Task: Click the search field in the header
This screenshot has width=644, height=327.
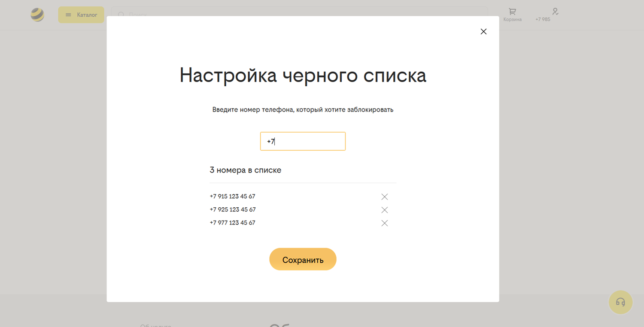Action: pos(299,15)
